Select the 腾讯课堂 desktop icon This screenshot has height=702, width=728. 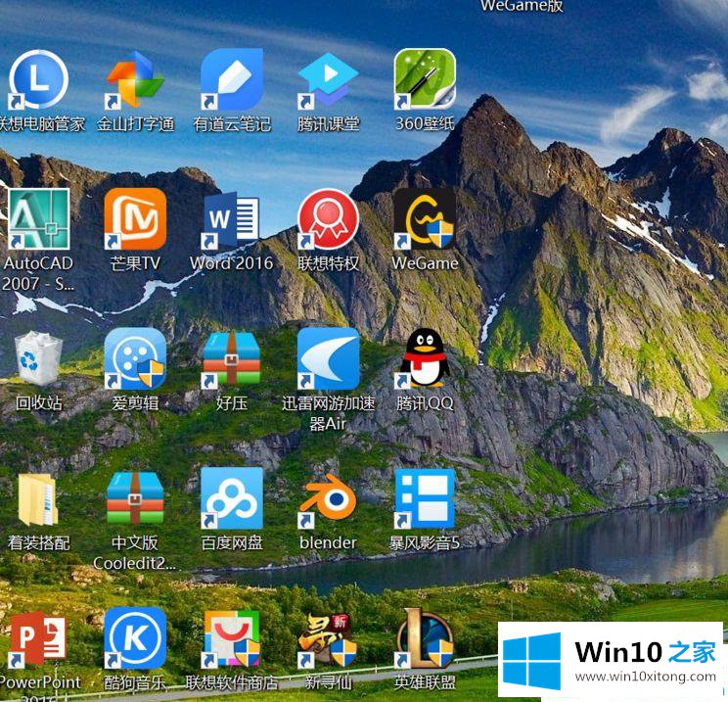(x=328, y=79)
